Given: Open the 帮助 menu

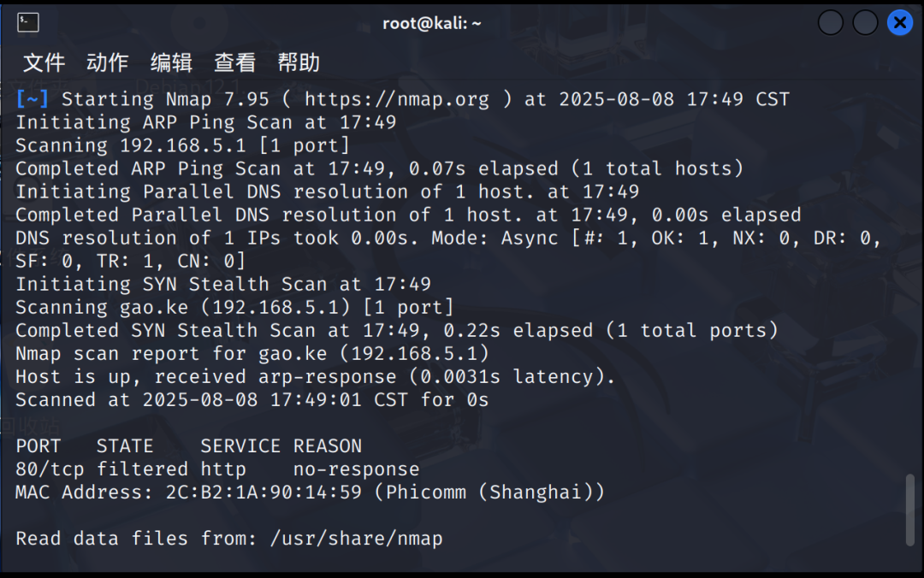Looking at the screenshot, I should (297, 62).
